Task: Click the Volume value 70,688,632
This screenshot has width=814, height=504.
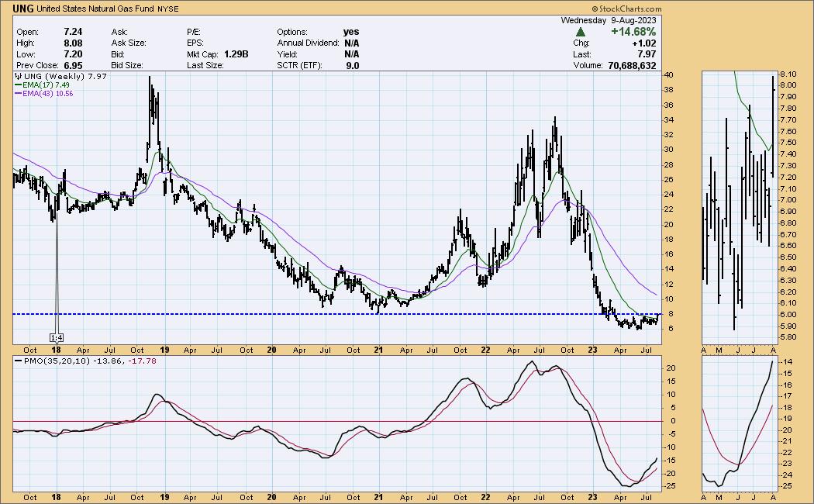Action: [x=632, y=65]
